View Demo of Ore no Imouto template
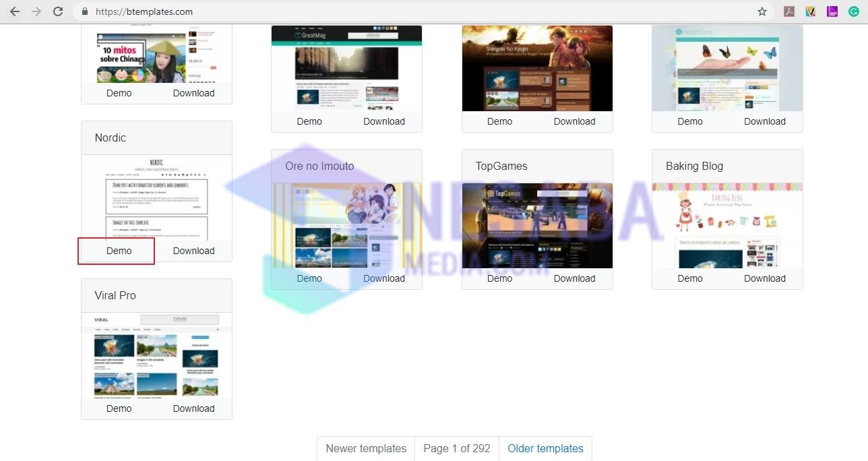The image size is (868, 461). 309,278
